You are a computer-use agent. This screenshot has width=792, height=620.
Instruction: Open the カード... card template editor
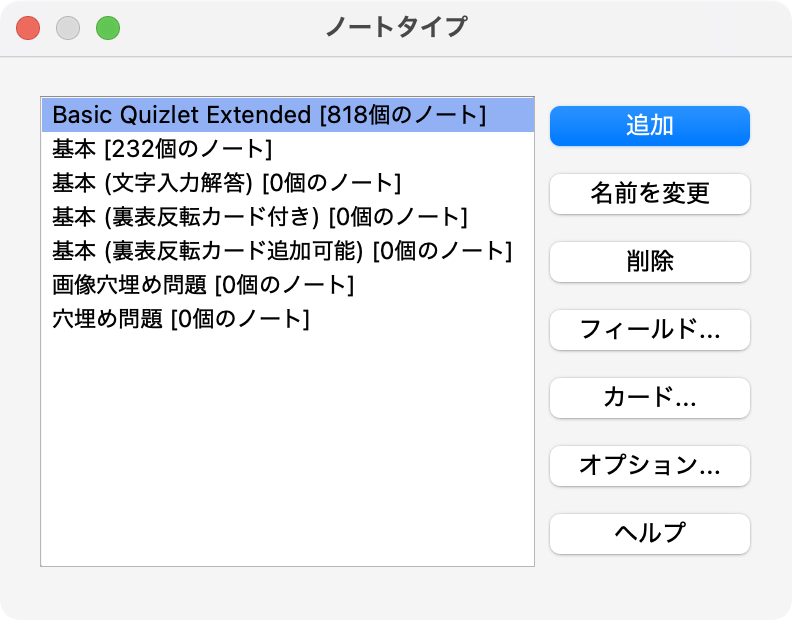(649, 398)
